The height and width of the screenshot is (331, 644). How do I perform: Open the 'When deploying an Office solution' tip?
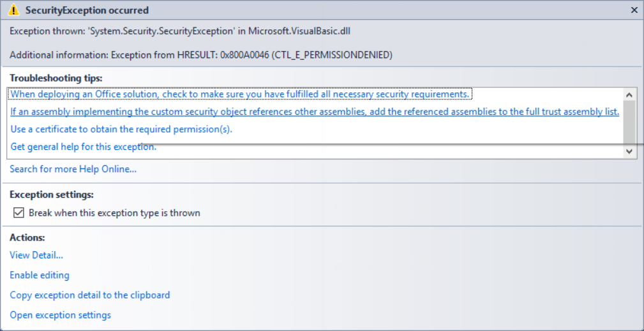(240, 94)
